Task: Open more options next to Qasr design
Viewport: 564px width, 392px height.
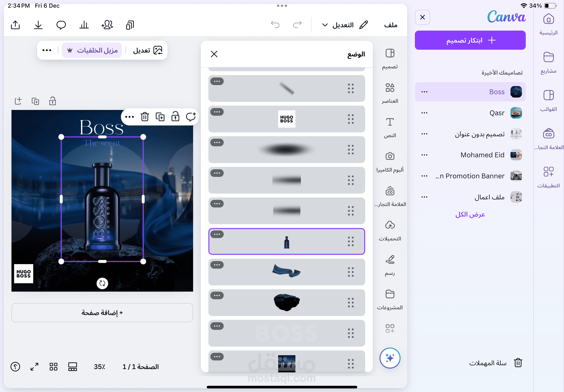Action: pyautogui.click(x=424, y=113)
